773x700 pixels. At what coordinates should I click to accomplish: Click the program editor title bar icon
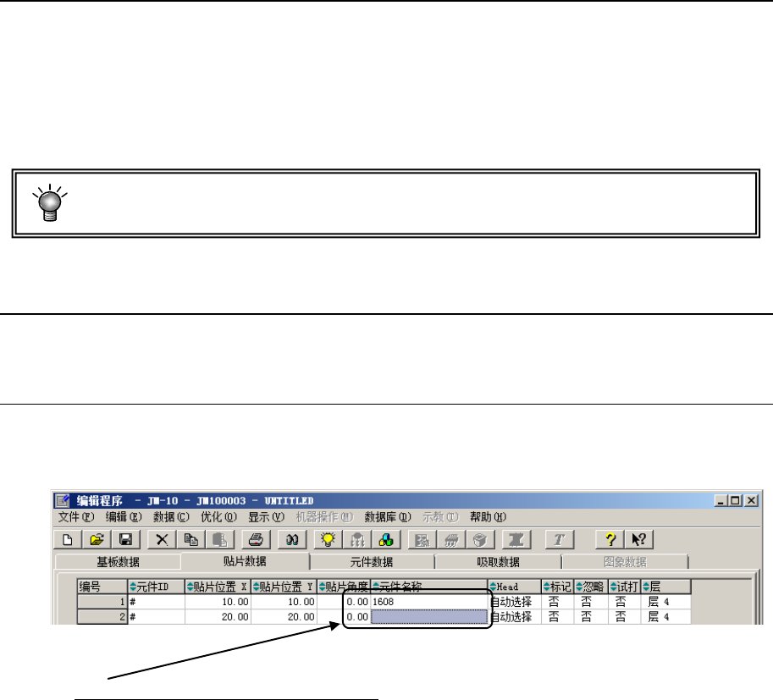(x=63, y=501)
